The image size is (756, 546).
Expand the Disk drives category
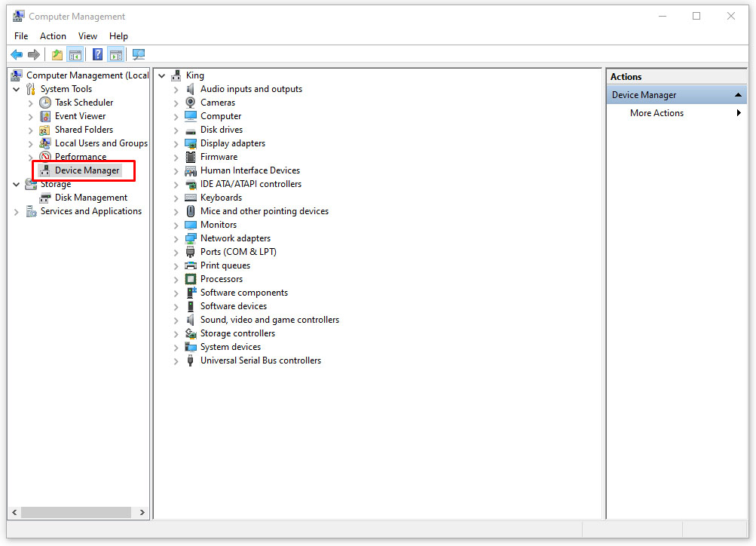click(176, 130)
